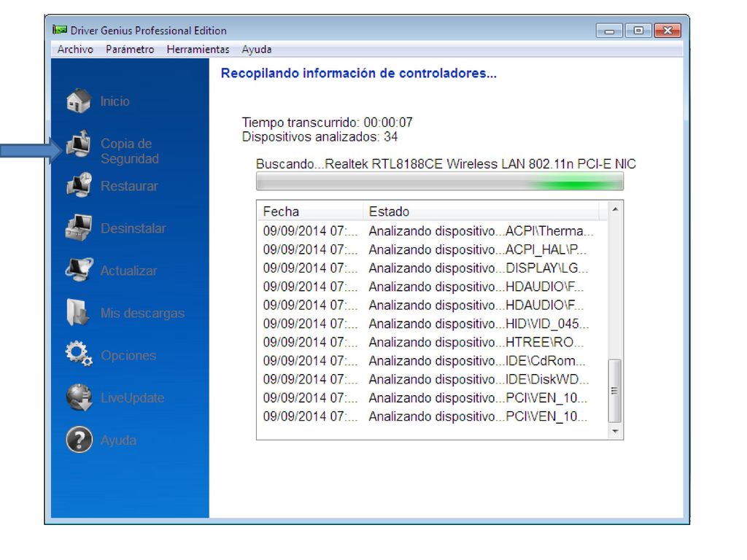Click the Inicio house icon
The width and height of the screenshot is (747, 560).
(79, 101)
